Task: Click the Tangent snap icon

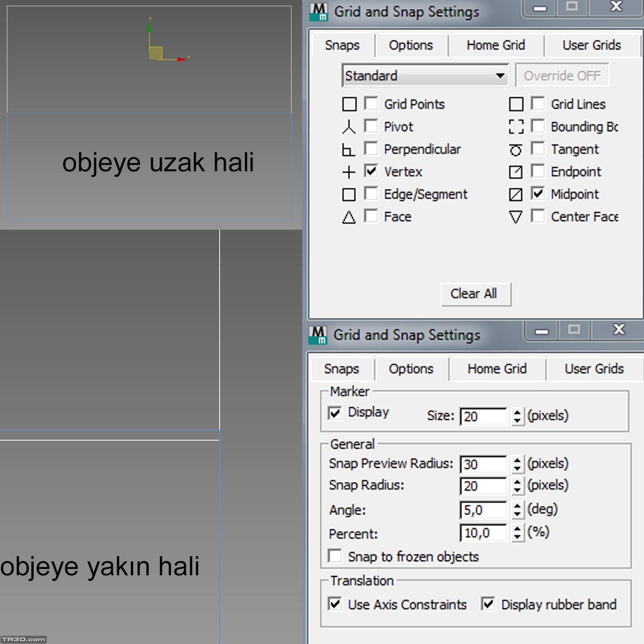Action: [516, 150]
